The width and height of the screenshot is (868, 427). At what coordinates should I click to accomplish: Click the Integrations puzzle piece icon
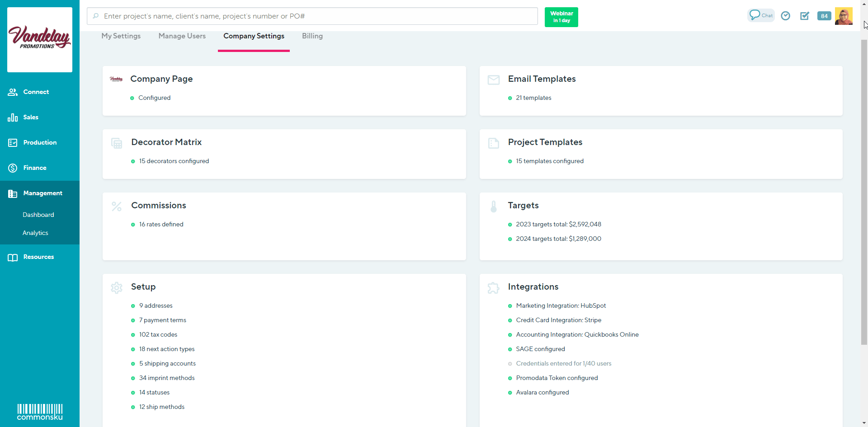point(494,288)
